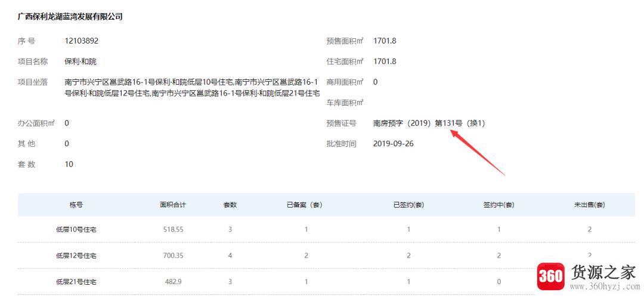
Task: Click 套数 value 4 in 低层12号住宅 row
Action: click(230, 256)
